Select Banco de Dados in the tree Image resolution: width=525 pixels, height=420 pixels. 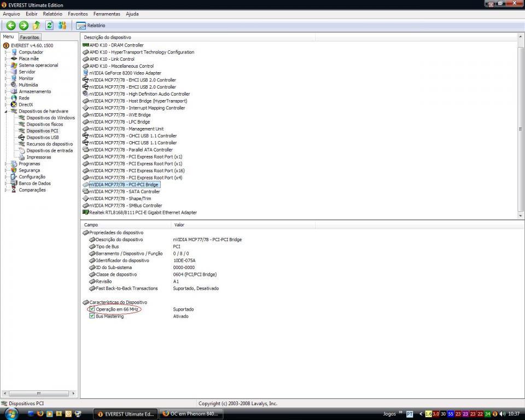click(x=34, y=183)
